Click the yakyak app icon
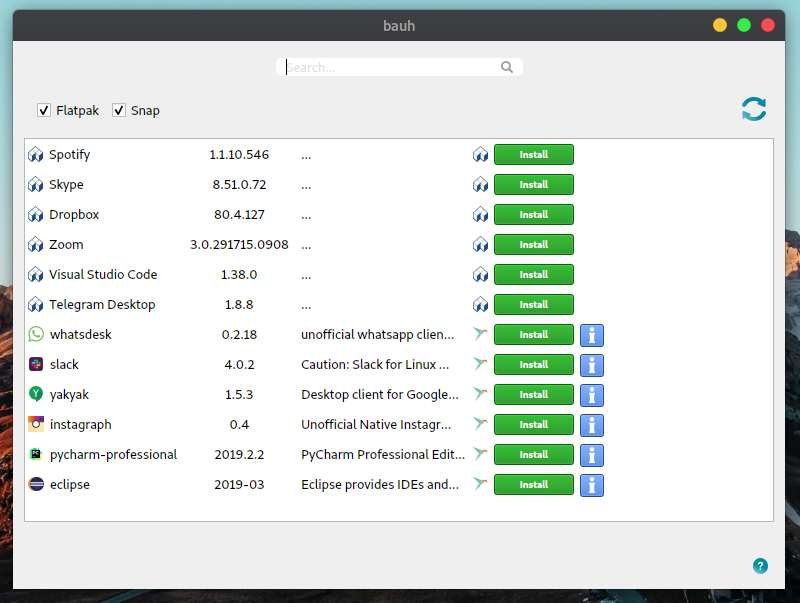 tap(36, 394)
